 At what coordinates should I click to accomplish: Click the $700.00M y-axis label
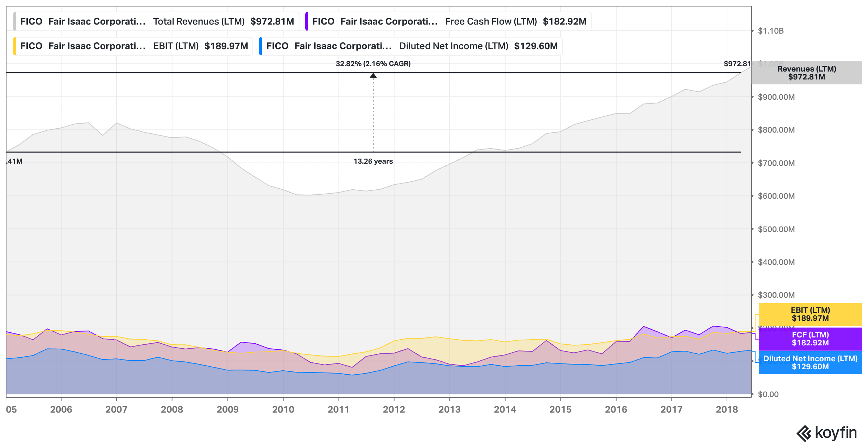coord(776,163)
